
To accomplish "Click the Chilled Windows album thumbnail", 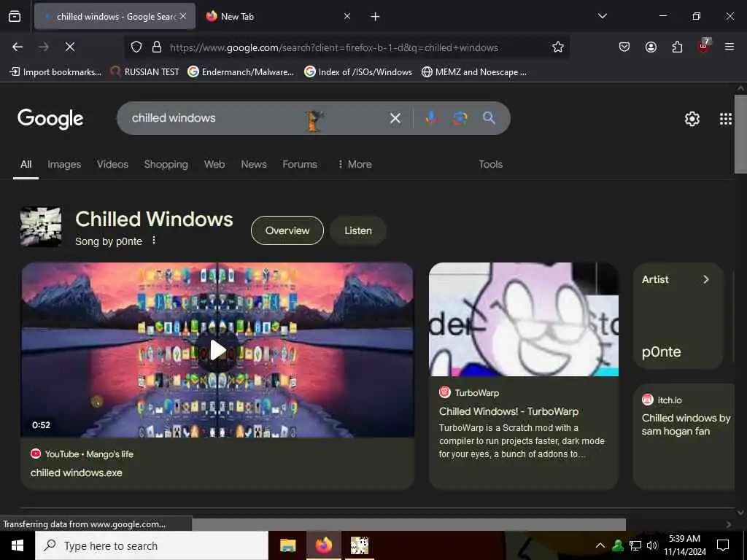I will [x=41, y=227].
